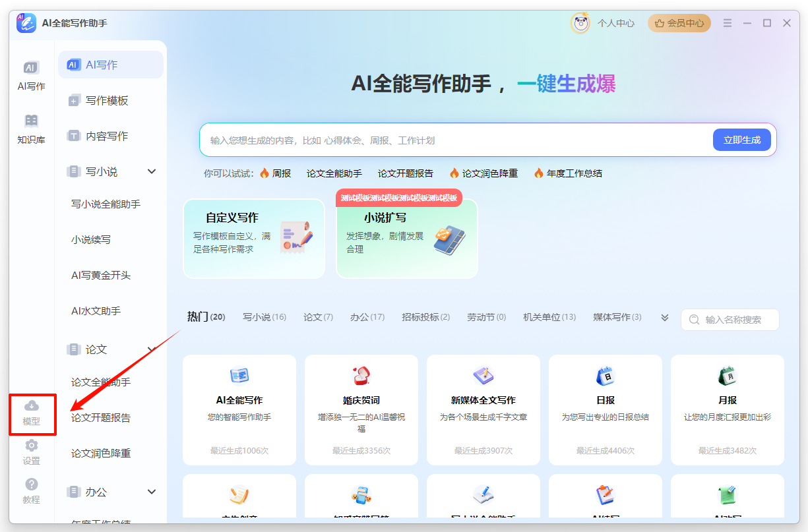Expand the 写小说 section chevron
This screenshot has width=808, height=532.
point(152,171)
